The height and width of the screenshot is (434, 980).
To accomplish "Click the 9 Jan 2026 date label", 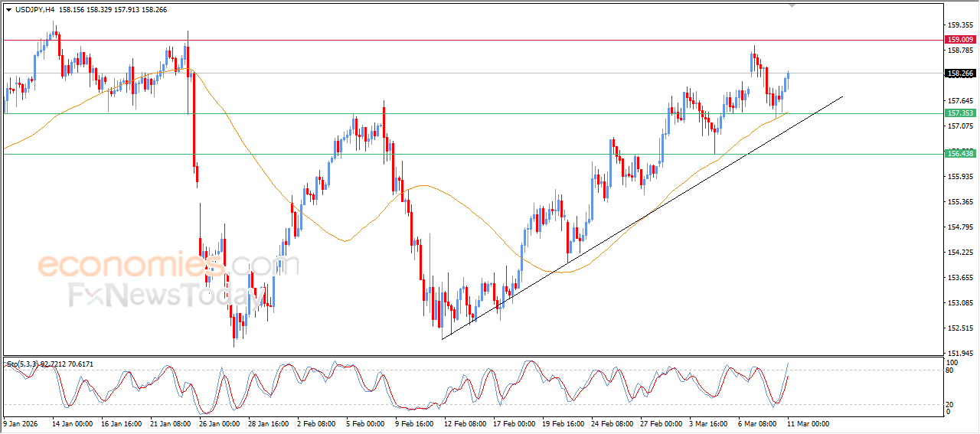I will (x=21, y=423).
